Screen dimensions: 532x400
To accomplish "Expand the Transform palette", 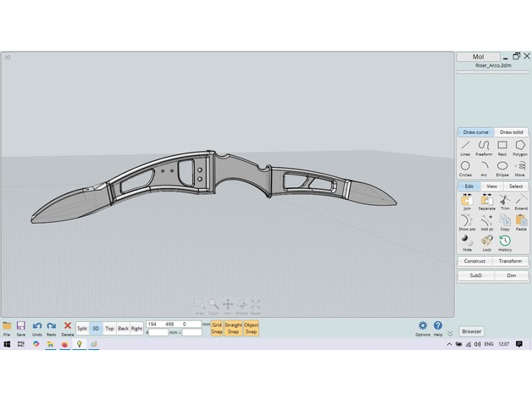I will pyautogui.click(x=511, y=261).
